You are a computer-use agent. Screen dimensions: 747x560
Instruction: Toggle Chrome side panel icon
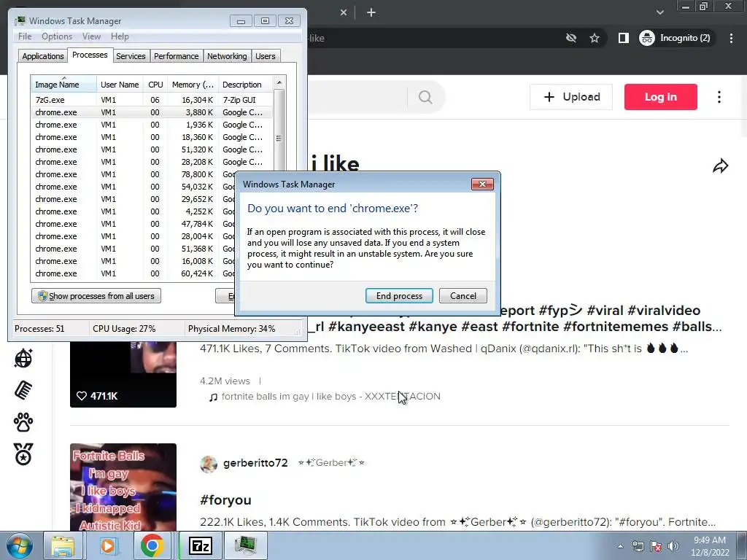point(623,38)
